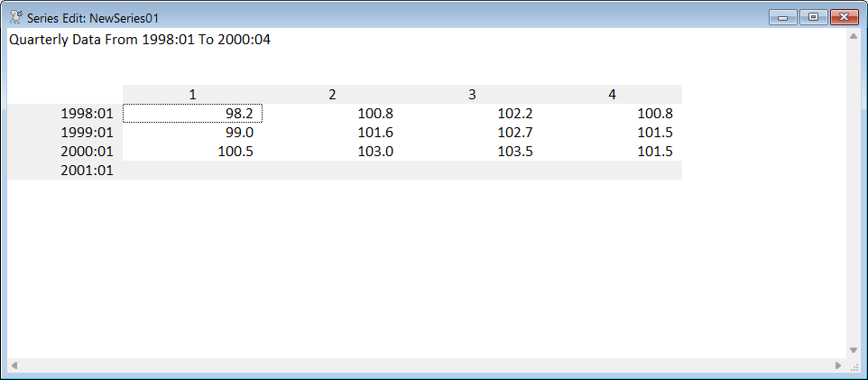Maximize the NewSeries01 window
The width and height of the screenshot is (868, 380).
point(811,16)
